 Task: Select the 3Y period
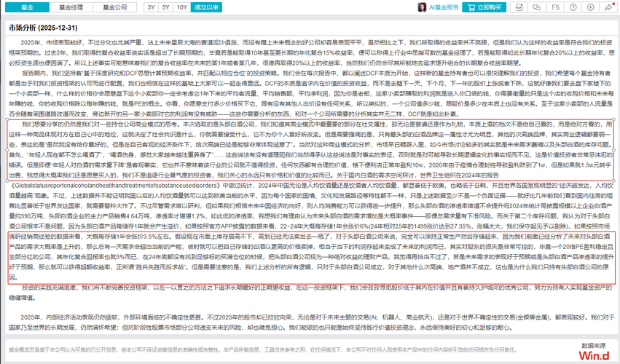[151, 7]
